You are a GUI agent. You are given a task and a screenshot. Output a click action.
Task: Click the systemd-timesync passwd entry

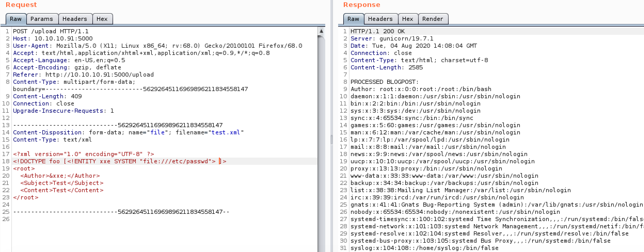(497, 219)
